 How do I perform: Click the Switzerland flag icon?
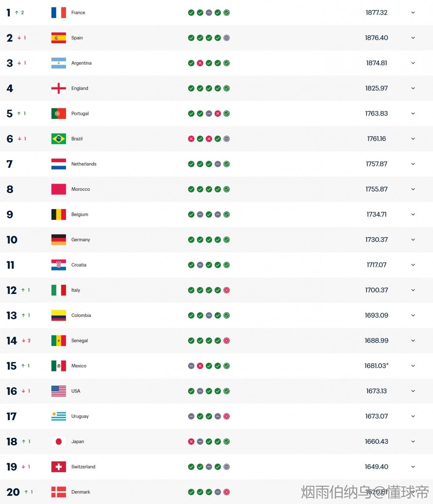59,467
